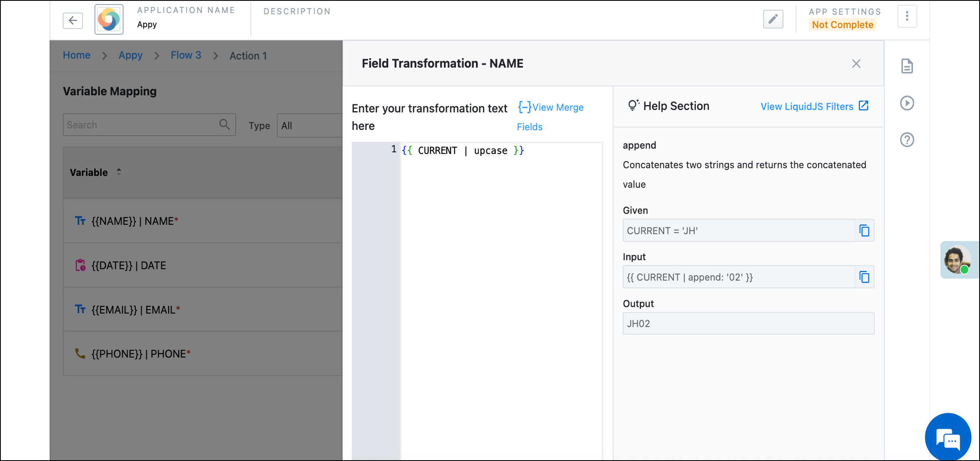Open View Merge Fields link
Screen dimensions: 980x461
(x=550, y=108)
